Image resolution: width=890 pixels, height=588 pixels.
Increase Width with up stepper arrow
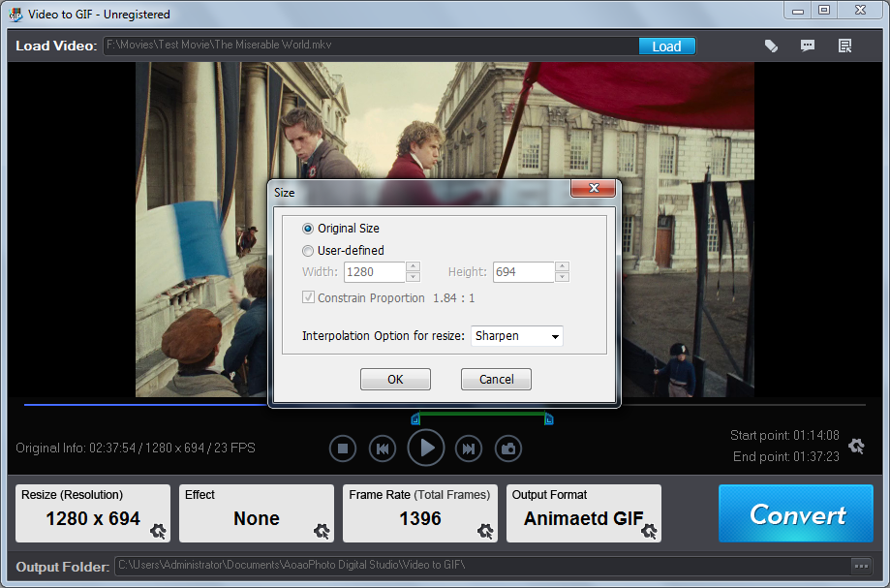pyautogui.click(x=414, y=266)
